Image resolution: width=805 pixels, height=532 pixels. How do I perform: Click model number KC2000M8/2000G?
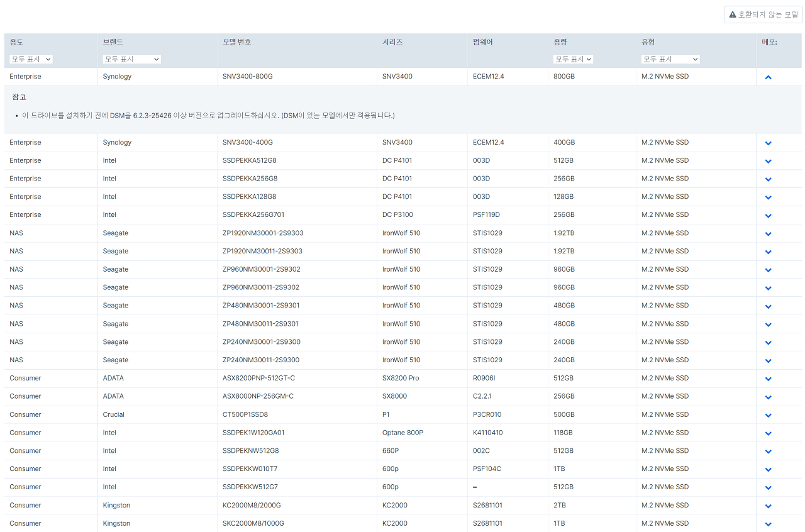pyautogui.click(x=252, y=506)
